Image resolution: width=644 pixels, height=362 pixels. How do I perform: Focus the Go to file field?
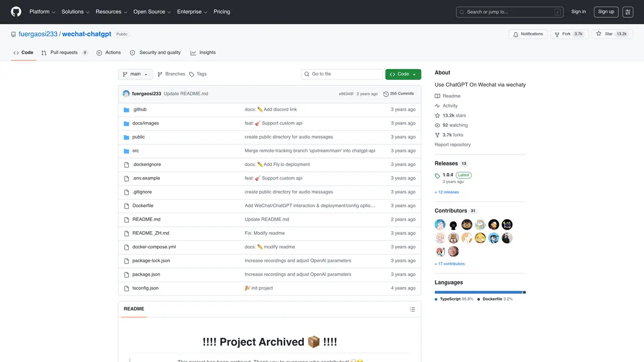point(342,74)
